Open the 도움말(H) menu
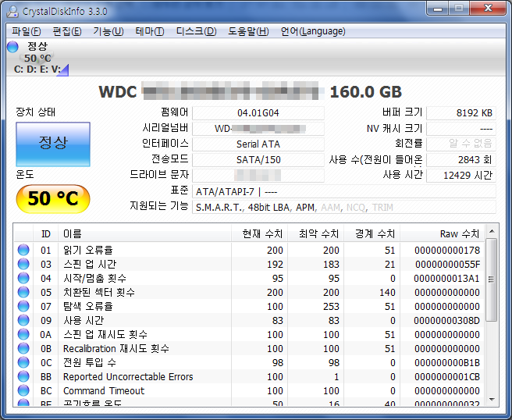Image resolution: width=512 pixels, height=420 pixels. (248, 31)
